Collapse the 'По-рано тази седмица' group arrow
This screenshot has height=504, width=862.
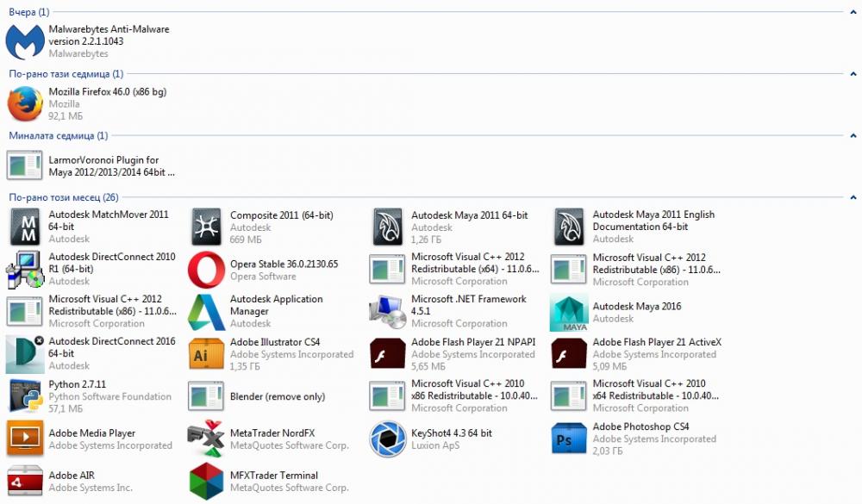853,73
